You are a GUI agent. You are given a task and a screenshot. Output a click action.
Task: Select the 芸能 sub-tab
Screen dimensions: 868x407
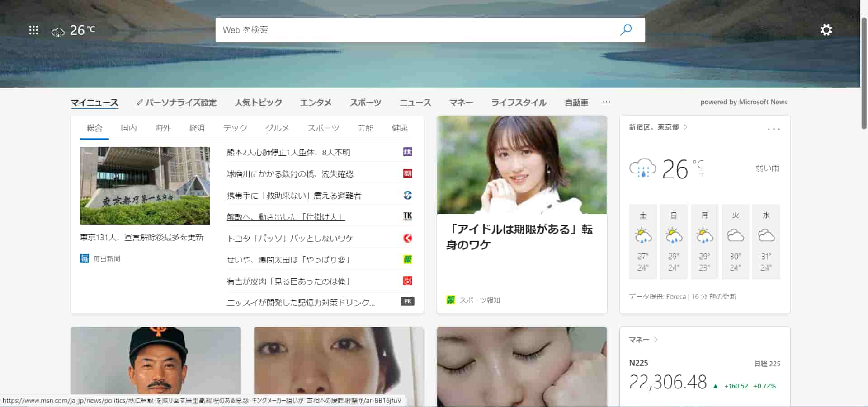tap(365, 128)
